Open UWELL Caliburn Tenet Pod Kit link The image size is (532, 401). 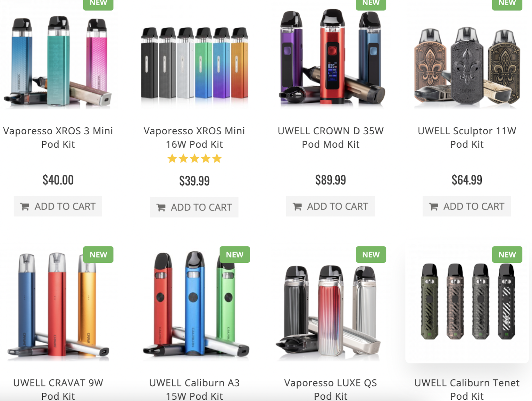(x=467, y=389)
